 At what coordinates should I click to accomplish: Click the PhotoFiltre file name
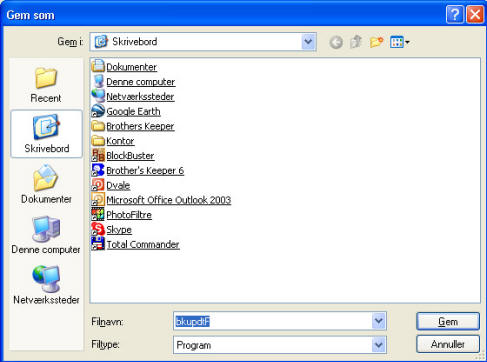[x=129, y=215]
